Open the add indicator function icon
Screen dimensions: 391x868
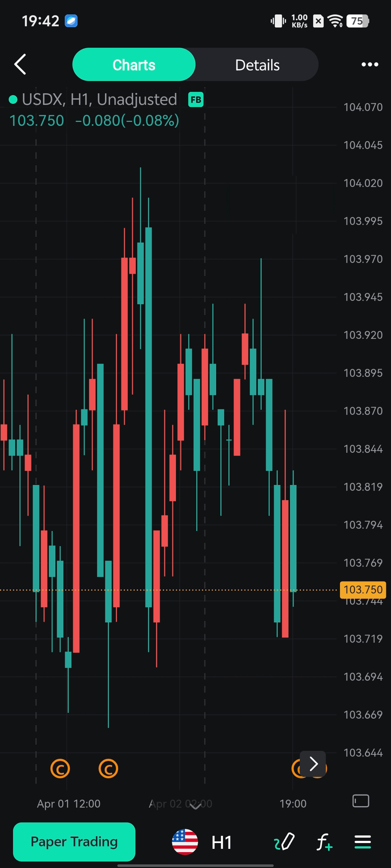(324, 842)
